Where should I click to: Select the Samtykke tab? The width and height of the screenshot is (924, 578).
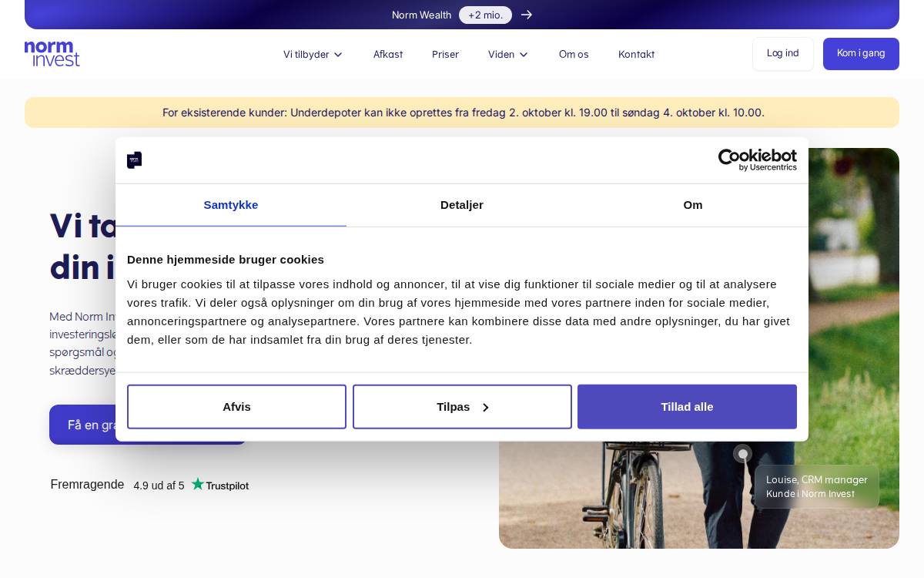coord(231,205)
